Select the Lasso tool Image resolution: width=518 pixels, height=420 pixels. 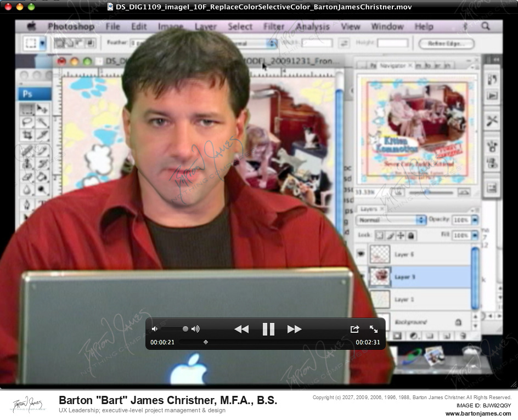point(27,122)
